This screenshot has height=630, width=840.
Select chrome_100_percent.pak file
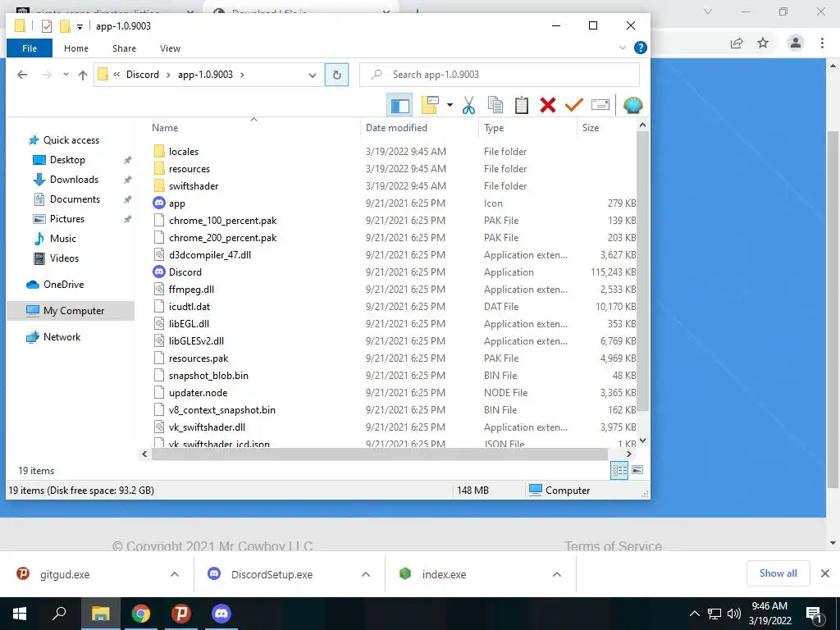point(223,220)
